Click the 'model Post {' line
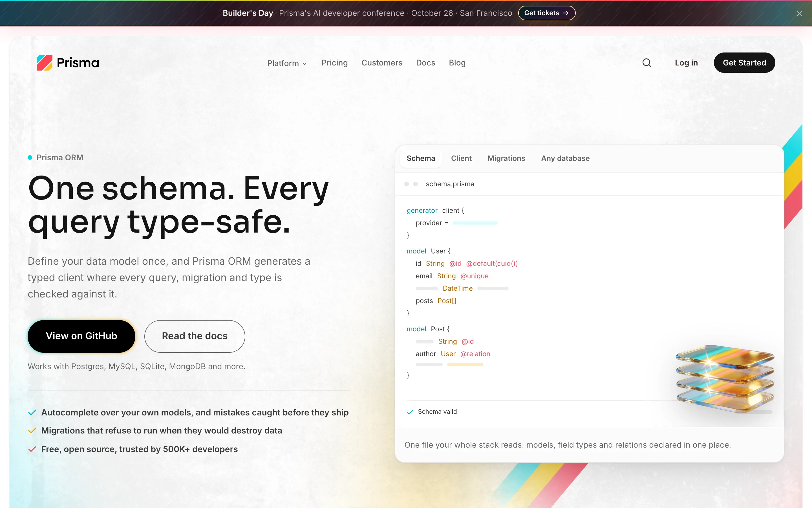The image size is (812, 508). coord(428,329)
